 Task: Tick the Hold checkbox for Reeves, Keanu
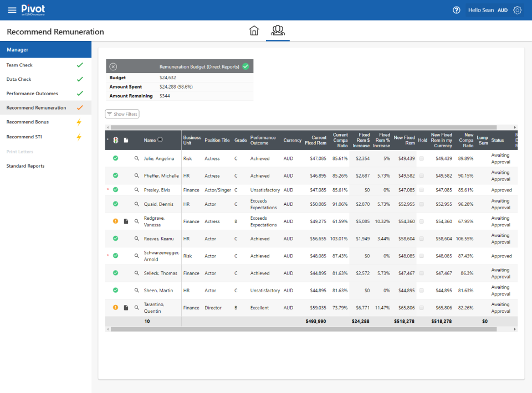coord(423,239)
